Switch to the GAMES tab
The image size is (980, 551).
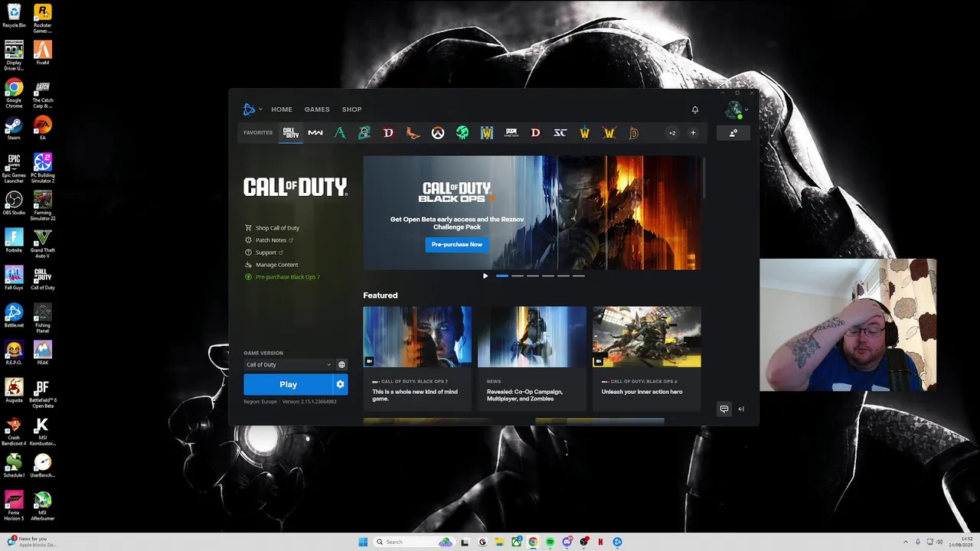pyautogui.click(x=317, y=109)
